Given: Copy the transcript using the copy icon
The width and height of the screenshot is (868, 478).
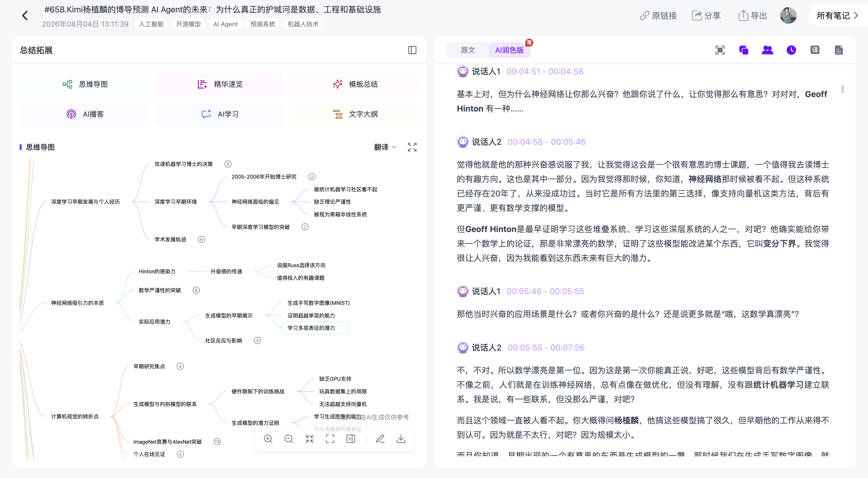Looking at the screenshot, I should tap(744, 50).
